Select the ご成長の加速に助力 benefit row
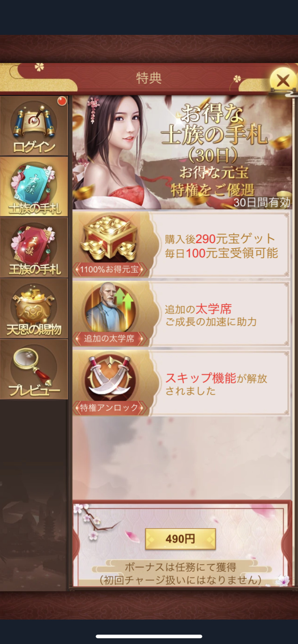 pos(181,314)
